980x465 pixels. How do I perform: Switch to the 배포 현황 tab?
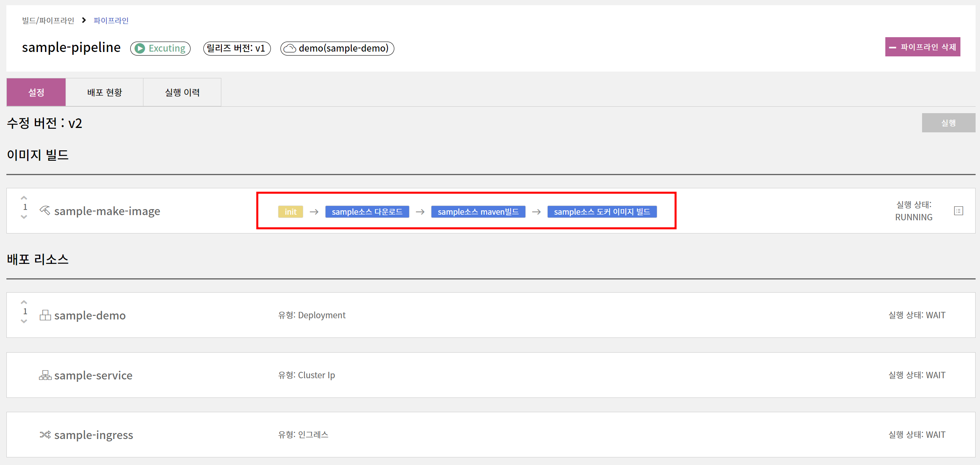click(x=104, y=92)
